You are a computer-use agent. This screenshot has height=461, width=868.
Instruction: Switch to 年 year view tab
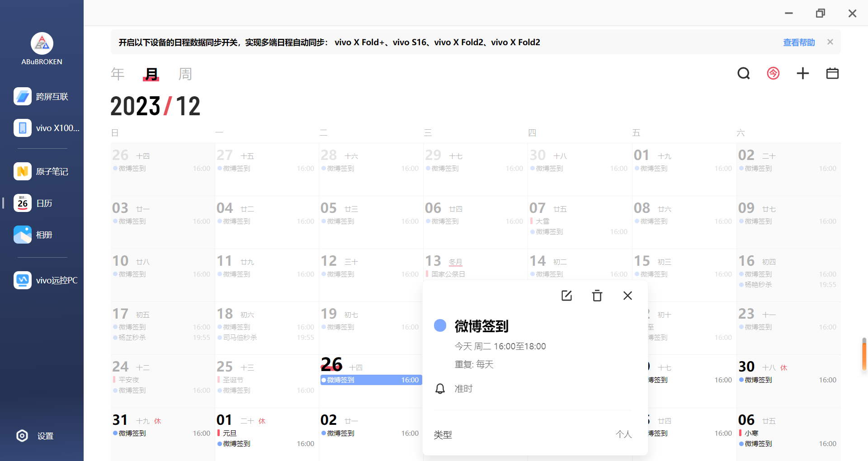click(118, 74)
